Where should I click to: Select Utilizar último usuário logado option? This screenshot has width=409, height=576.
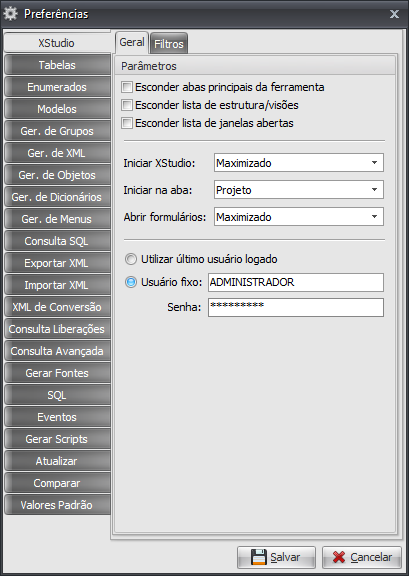(x=130, y=259)
